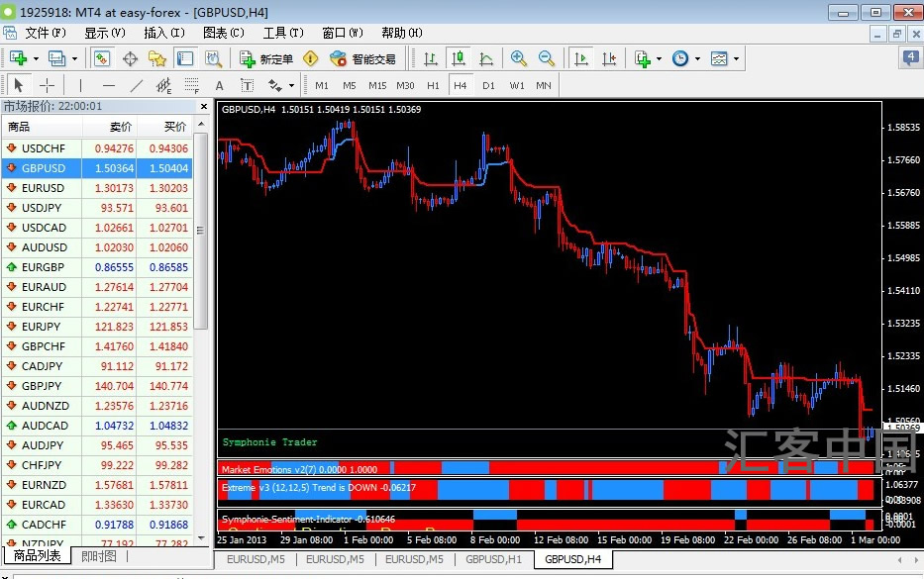This screenshot has width=924, height=579.
Task: Open the Market Watch window icon
Action: pos(101,58)
